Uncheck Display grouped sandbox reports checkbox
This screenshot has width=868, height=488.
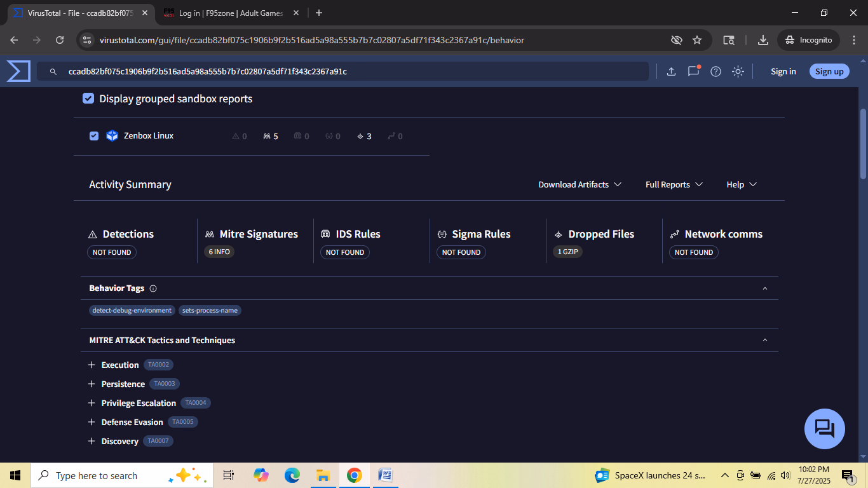click(88, 98)
